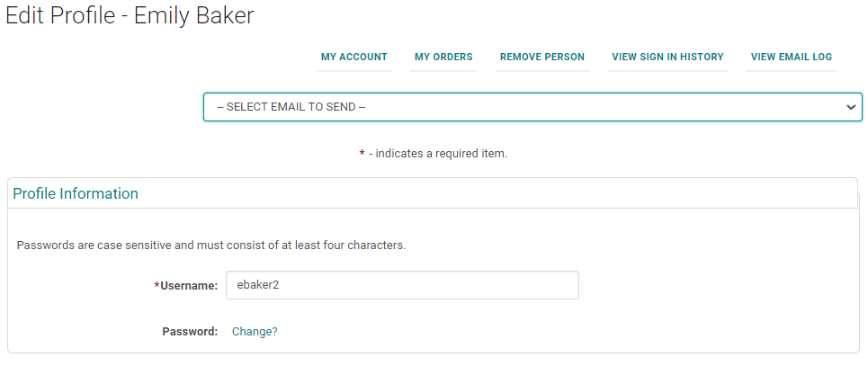
Task: Click the red asterisk in required legend
Action: point(362,153)
